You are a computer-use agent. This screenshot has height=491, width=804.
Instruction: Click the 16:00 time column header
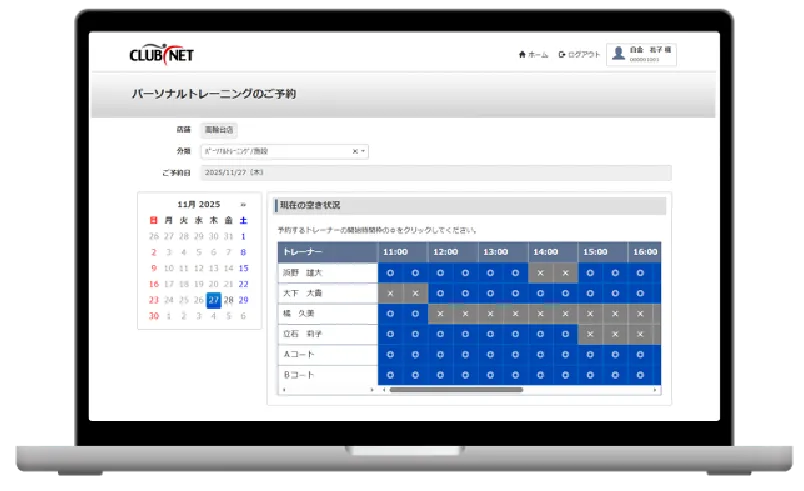pyautogui.click(x=645, y=252)
